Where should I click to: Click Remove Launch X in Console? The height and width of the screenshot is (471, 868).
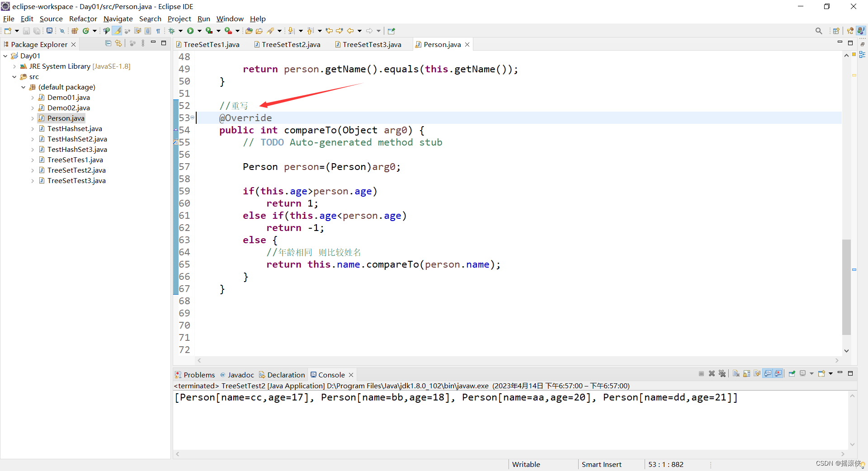pyautogui.click(x=712, y=373)
